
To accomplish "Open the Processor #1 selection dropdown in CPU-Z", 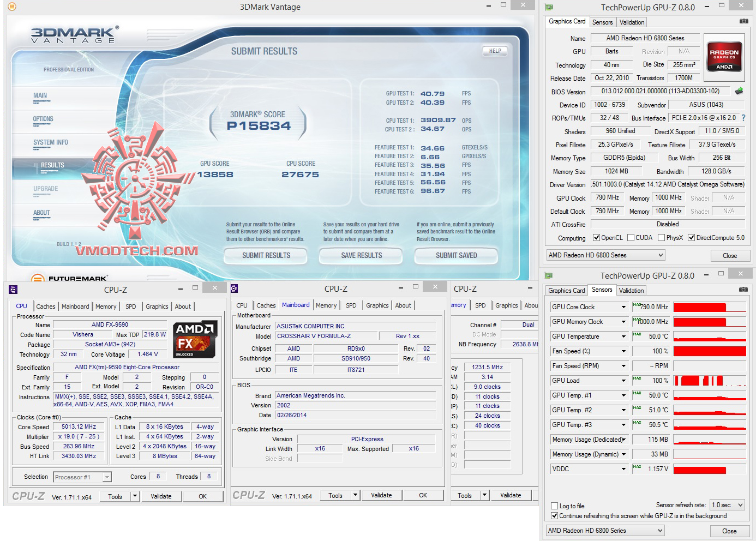I will [82, 477].
